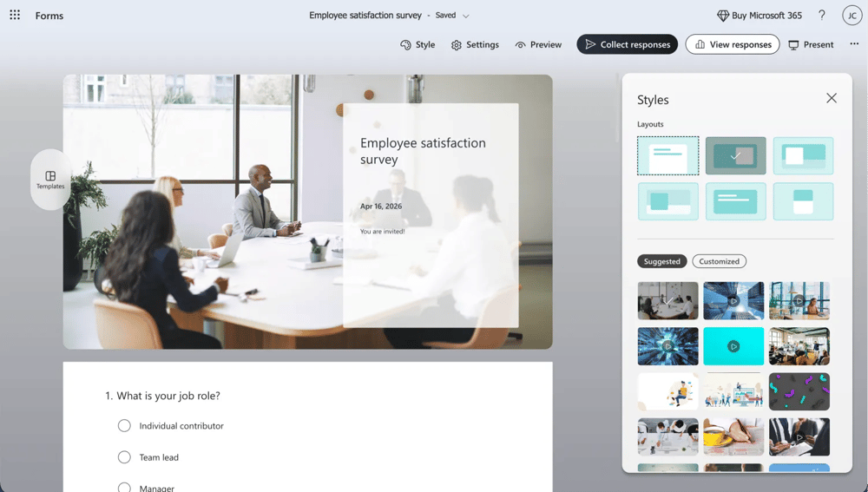Select the Manager radio button
Viewport: 868px width, 492px height.
pos(124,488)
